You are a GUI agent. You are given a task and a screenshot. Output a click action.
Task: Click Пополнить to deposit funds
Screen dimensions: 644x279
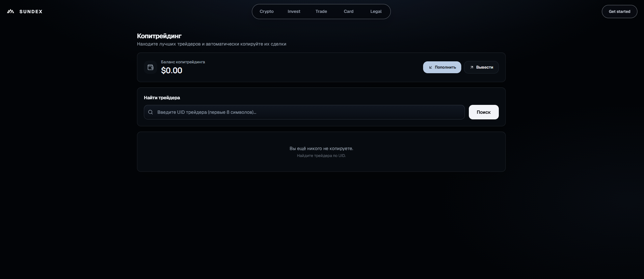point(442,67)
